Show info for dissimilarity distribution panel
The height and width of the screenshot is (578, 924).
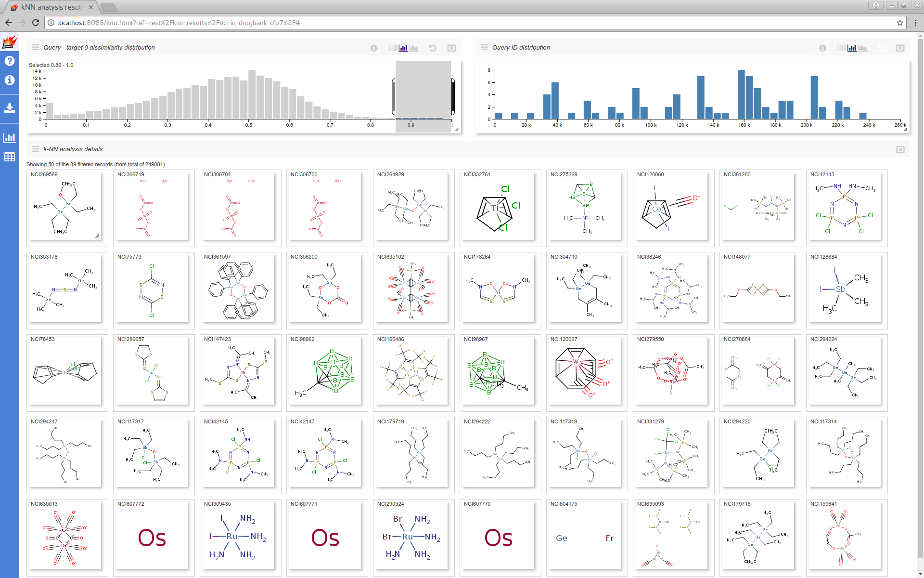374,48
